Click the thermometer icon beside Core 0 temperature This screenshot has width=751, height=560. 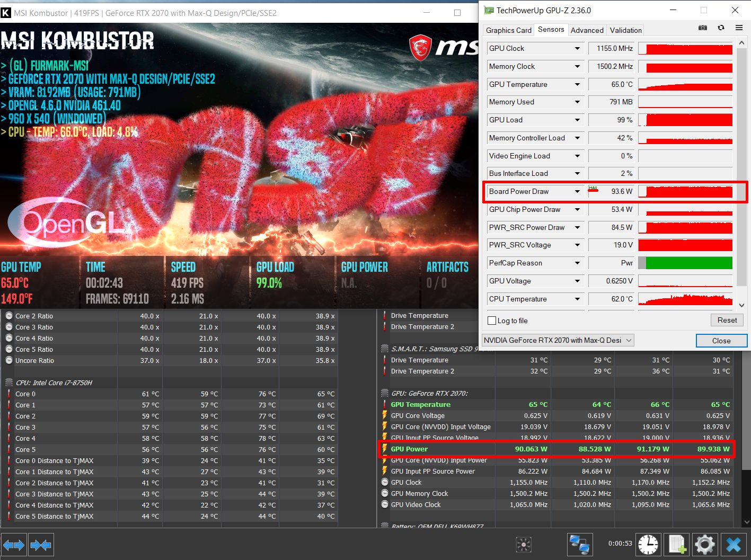(x=9, y=394)
